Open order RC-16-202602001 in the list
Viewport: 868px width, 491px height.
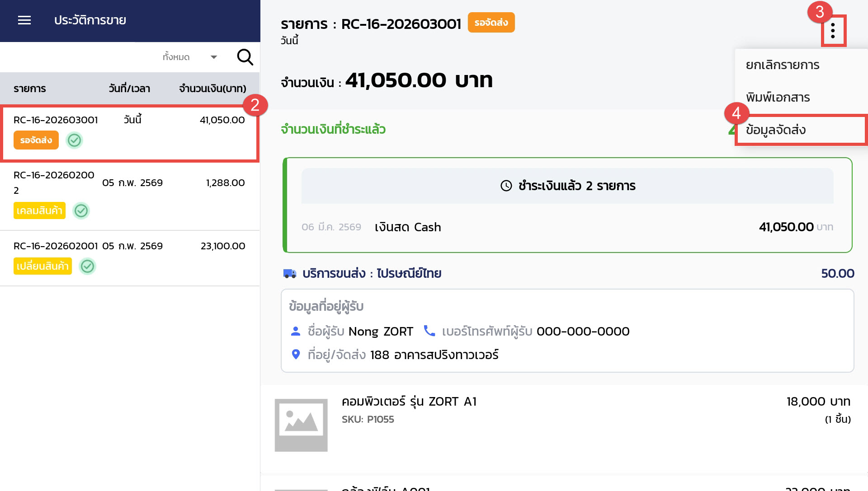56,246
